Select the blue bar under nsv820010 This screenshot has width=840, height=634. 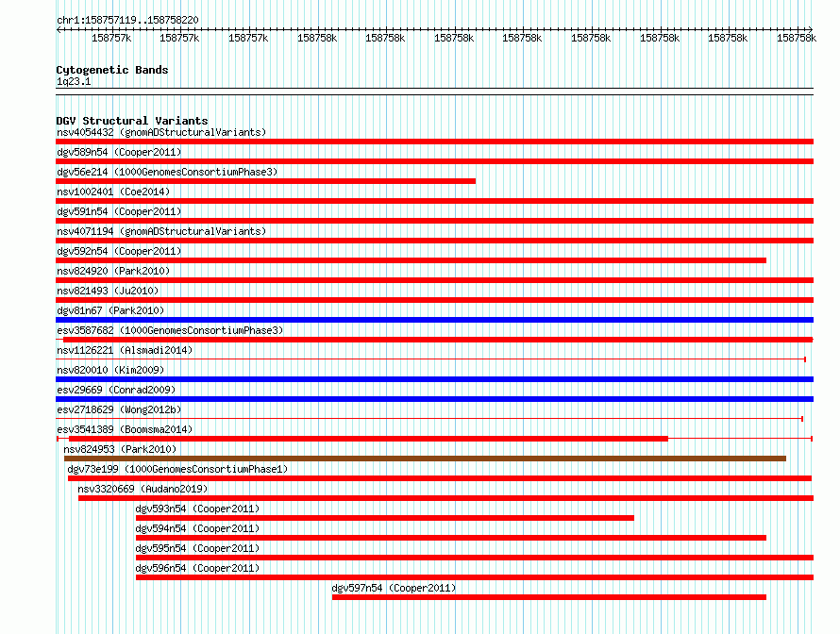pos(434,379)
